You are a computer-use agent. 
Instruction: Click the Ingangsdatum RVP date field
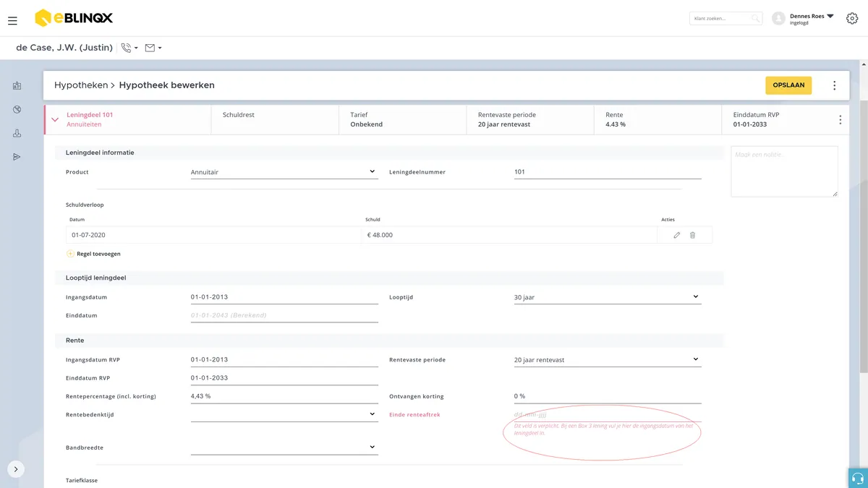tap(284, 359)
